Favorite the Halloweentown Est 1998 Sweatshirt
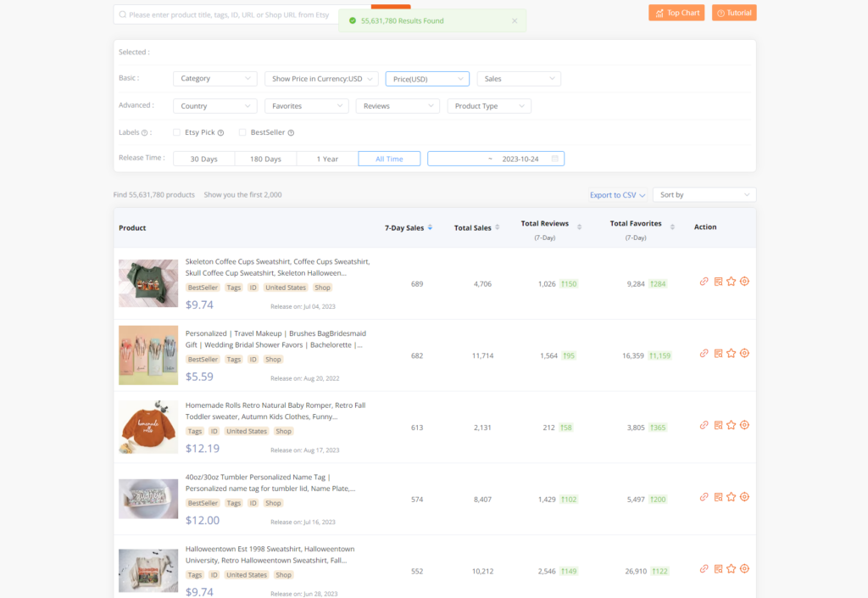Viewport: 868px width, 598px height. (731, 569)
